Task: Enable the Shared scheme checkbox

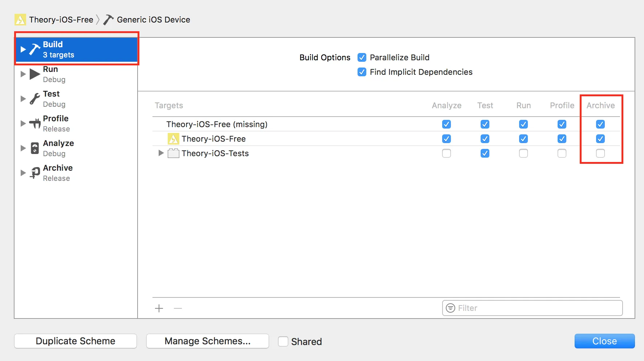Action: coord(283,341)
